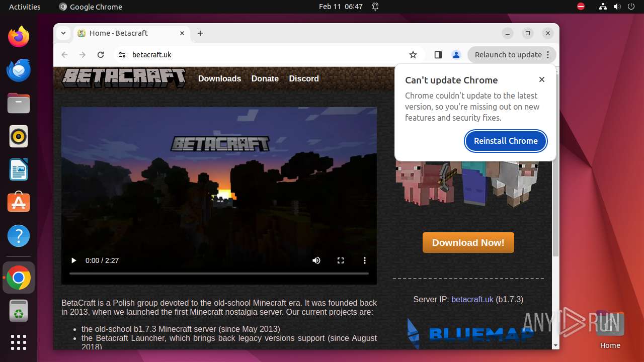Enter video fullscreen mode
644x362 pixels.
point(341,260)
